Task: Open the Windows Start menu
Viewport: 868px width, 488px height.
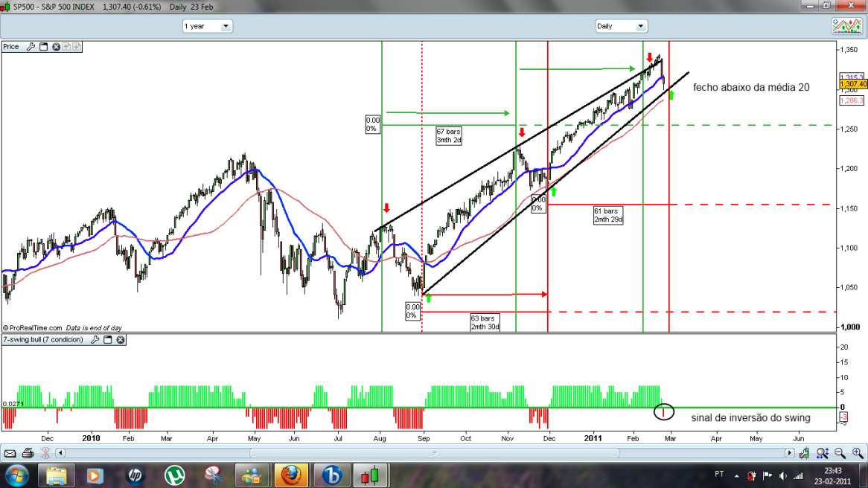Action: 16,476
